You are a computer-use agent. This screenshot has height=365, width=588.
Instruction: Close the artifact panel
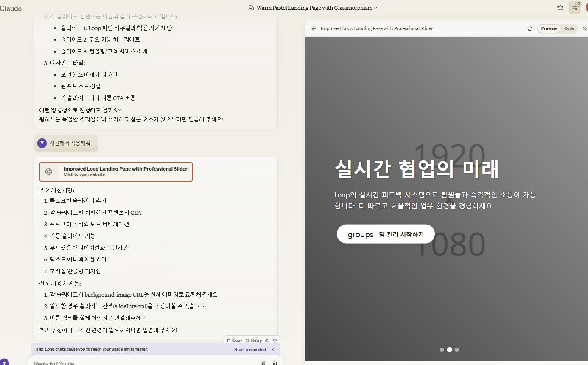click(x=585, y=28)
